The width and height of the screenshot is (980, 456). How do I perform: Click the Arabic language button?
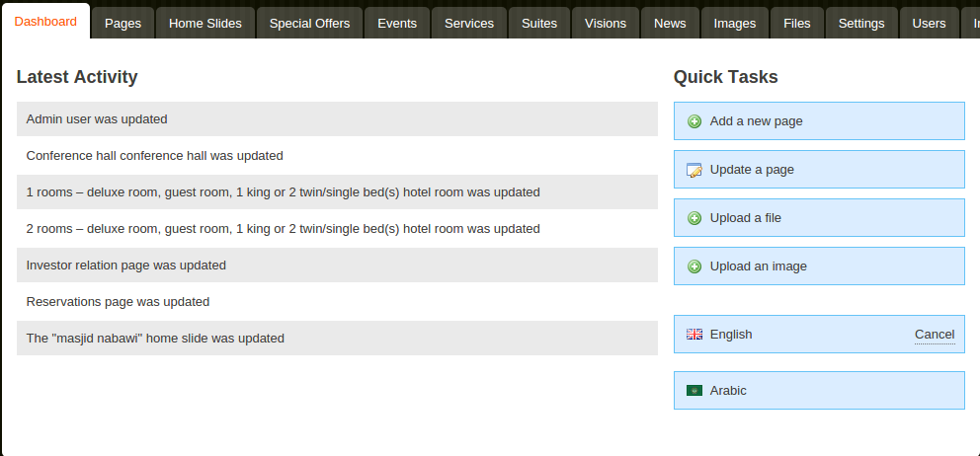(819, 391)
